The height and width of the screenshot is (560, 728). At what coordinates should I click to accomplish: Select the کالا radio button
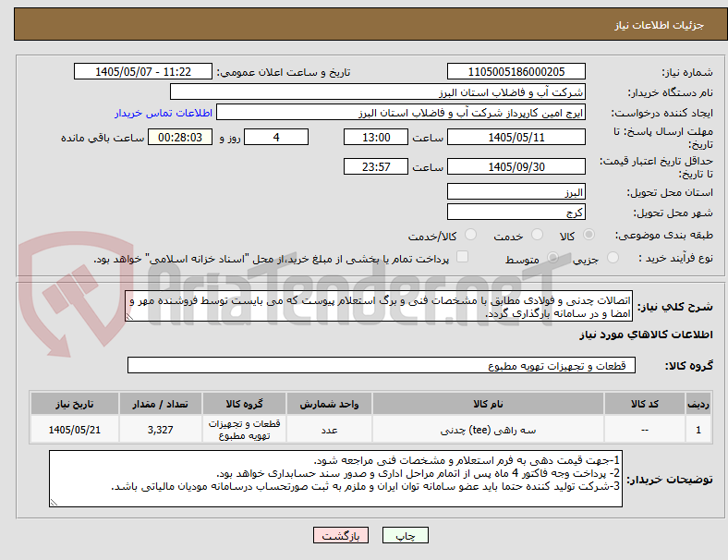click(x=588, y=235)
